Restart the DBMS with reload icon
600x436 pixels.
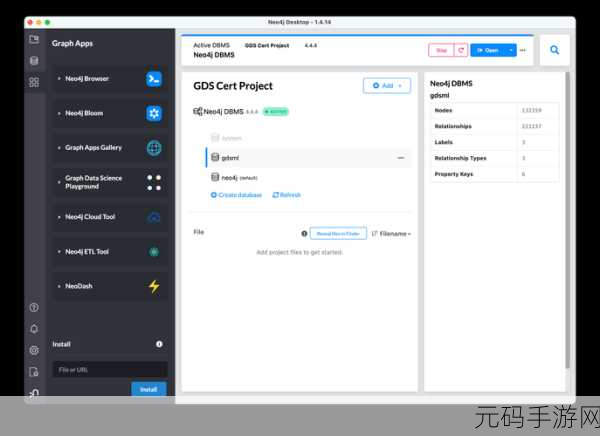[x=461, y=50]
